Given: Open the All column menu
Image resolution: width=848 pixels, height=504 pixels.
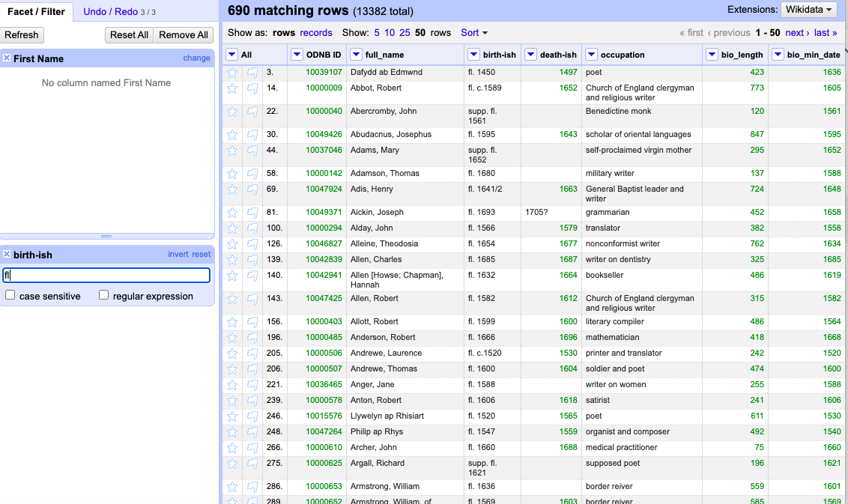Looking at the screenshot, I should click(x=232, y=55).
